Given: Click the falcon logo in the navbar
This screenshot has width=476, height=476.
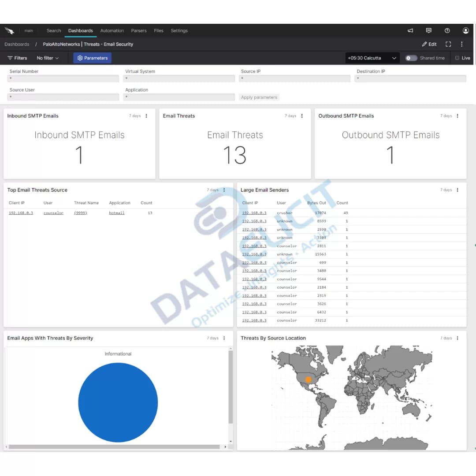Looking at the screenshot, I should (10, 30).
